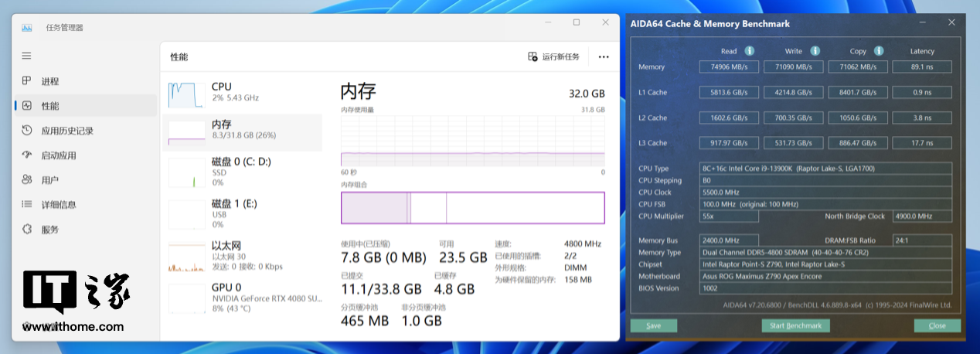This screenshot has width=980, height=354.
Task: Open the 进程 (Processes) page
Action: (x=49, y=81)
